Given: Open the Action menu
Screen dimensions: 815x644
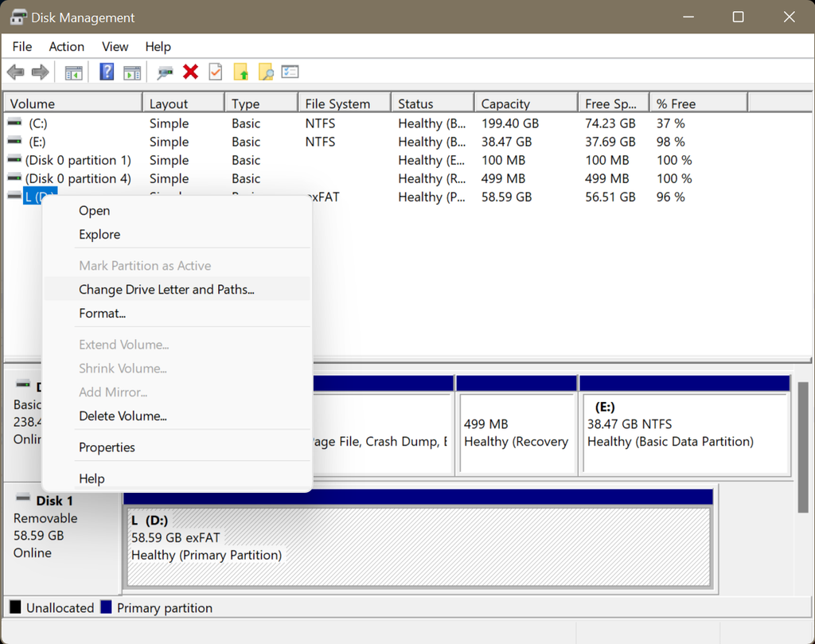Looking at the screenshot, I should pyautogui.click(x=67, y=47).
